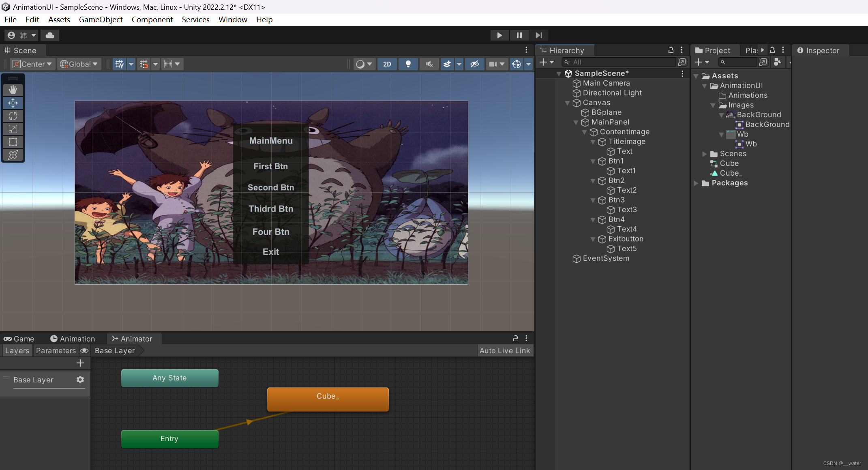Click the Pause button
The width and height of the screenshot is (868, 470).
tap(519, 35)
